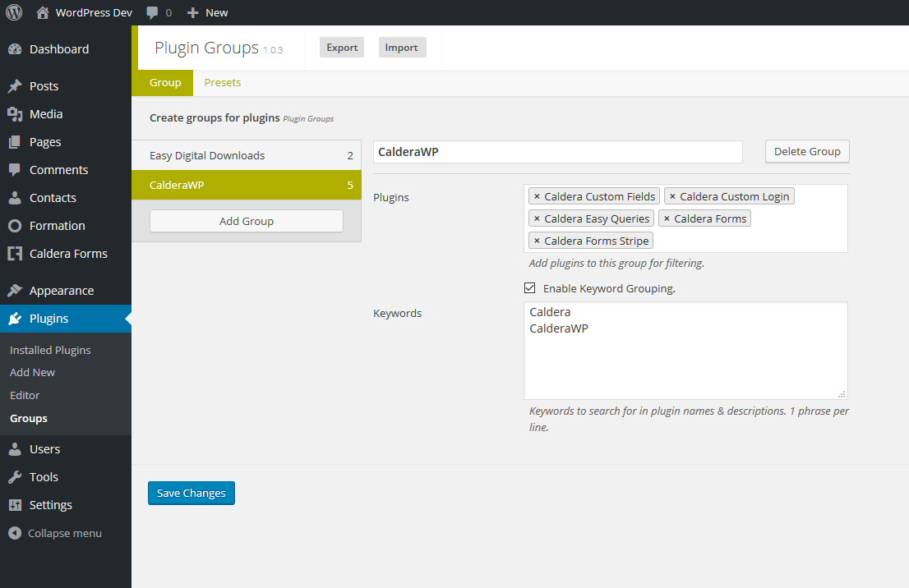
Task: Click the Plugins tag selection box
Action: (685, 218)
